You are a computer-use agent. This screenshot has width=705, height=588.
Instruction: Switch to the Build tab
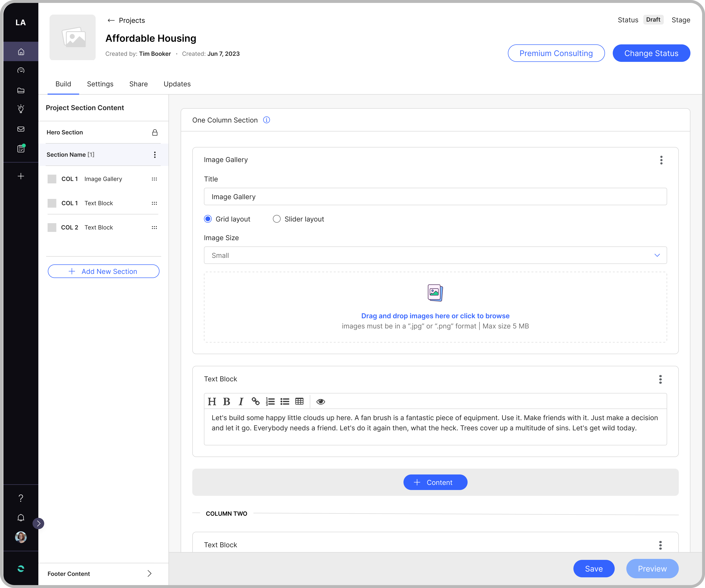pos(63,84)
